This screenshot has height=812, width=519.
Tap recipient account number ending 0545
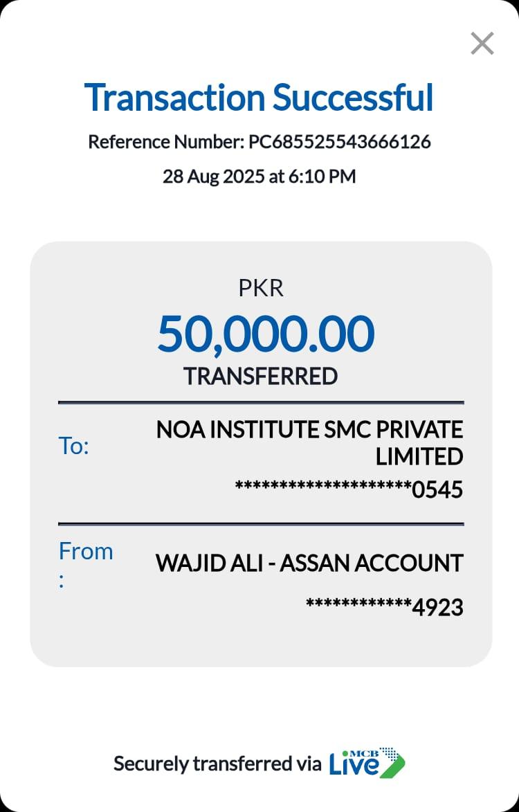point(349,489)
